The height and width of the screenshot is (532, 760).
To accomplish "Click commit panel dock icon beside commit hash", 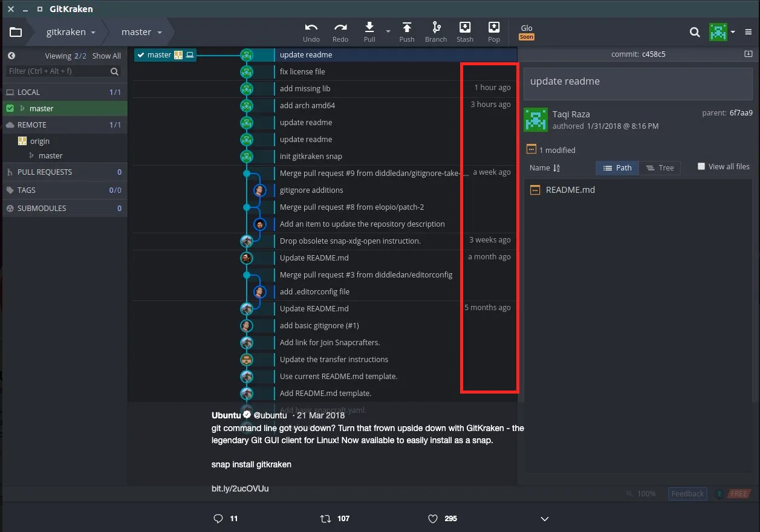I will 749,54.
